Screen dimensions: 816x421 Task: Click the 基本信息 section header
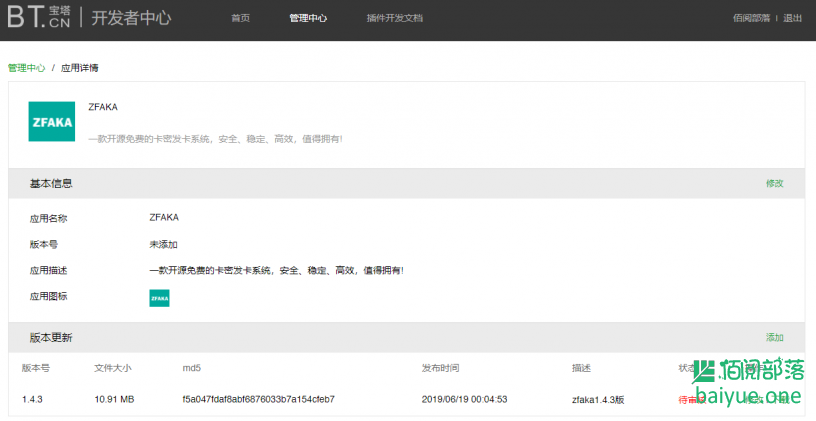coord(51,183)
